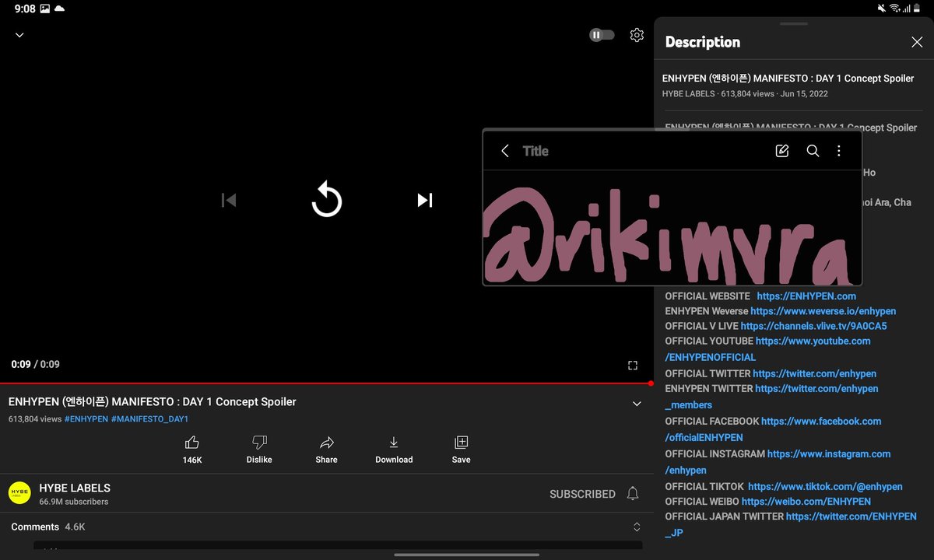Screen dimensions: 934x560
Task: Expand the video title details chevron
Action: tap(637, 404)
